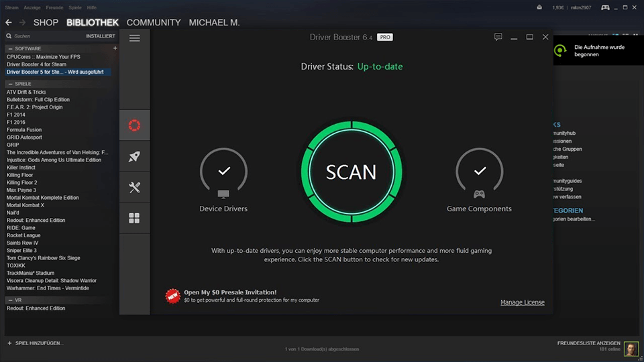
Task: Open the Boost rocket sidebar icon
Action: tap(134, 156)
